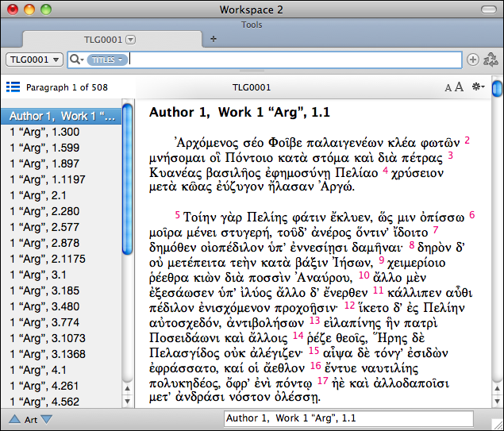Select "Arg", 4.261 in the contents list
Image resolution: width=504 pixels, height=431 pixels.
click(x=44, y=386)
